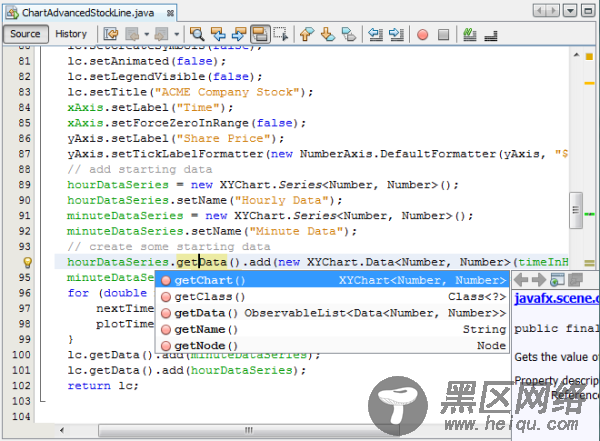Click highlighted getData on line 94

[x=202, y=262]
